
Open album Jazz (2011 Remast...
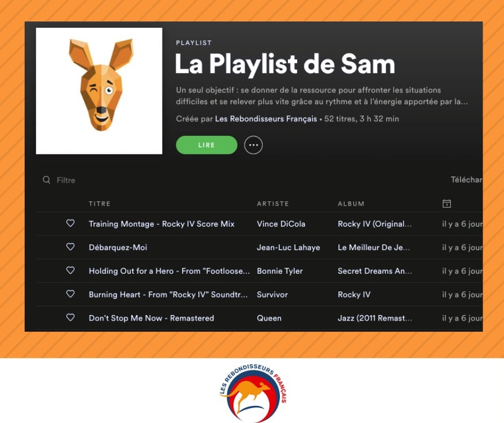point(375,318)
